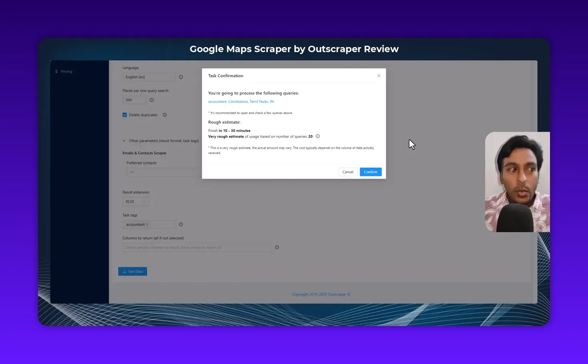This screenshot has width=588, height=364.
Task: Click the Places per one query search field
Action: coord(134,100)
